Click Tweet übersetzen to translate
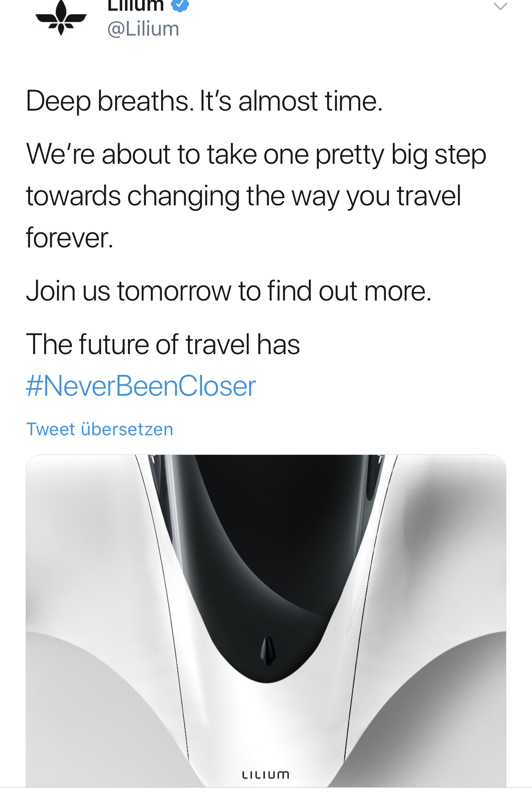532x794 pixels. pyautogui.click(x=100, y=429)
